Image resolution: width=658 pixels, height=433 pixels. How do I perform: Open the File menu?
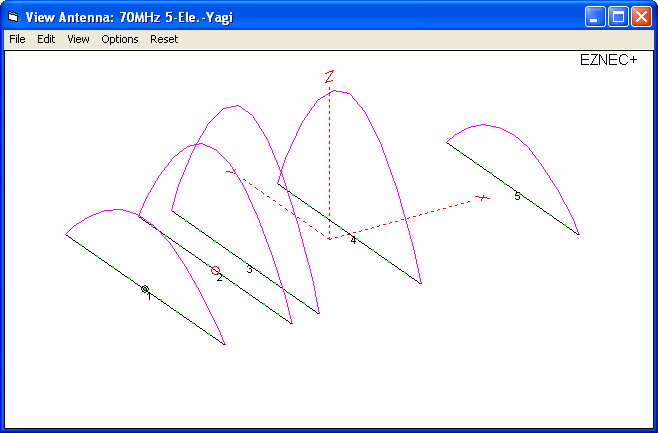(x=17, y=39)
